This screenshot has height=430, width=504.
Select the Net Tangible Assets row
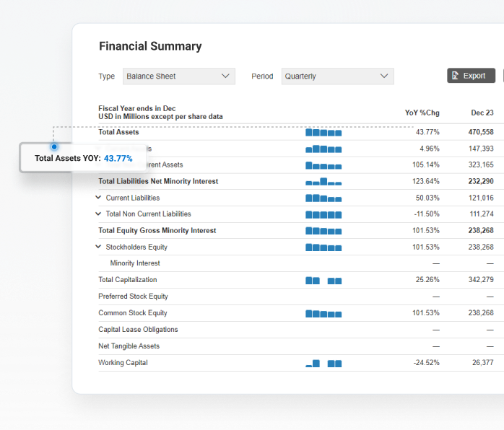(x=129, y=346)
